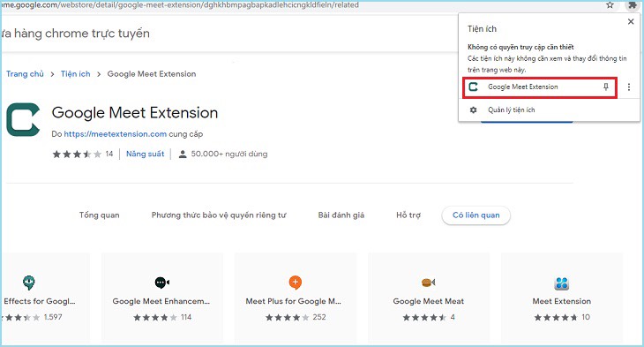This screenshot has width=644, height=347.
Task: Click the users person icon
Action: tap(183, 155)
